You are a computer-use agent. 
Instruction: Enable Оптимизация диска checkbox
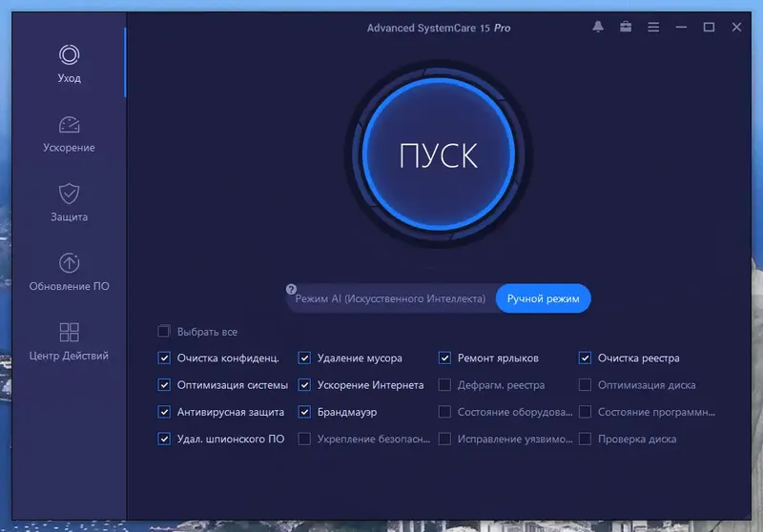point(585,384)
